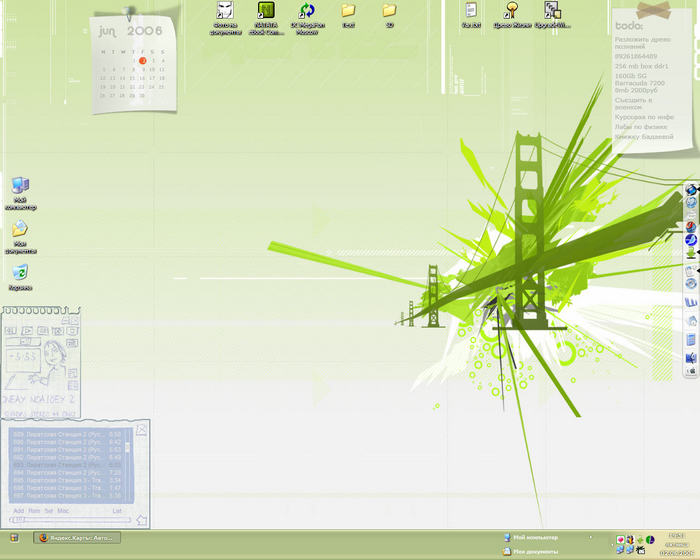Click the green arrow icon in the system tray
Screen dimensions: 700x560
640,540
